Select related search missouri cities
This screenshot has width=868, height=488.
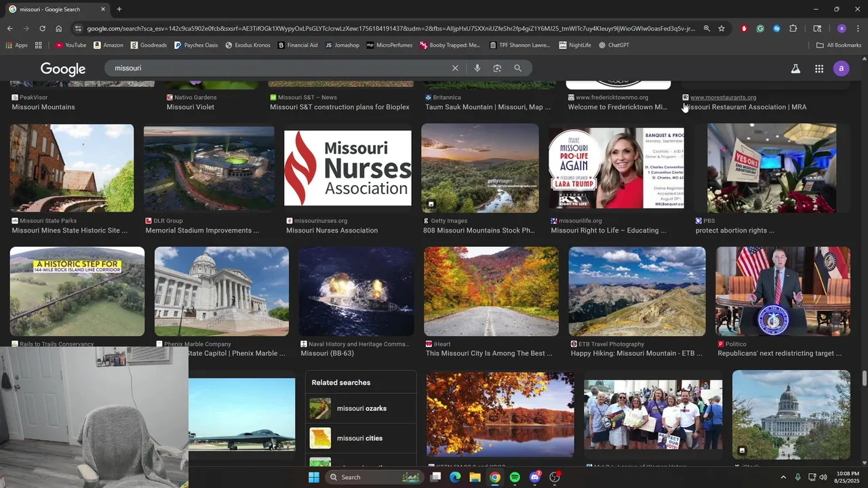tap(361, 439)
